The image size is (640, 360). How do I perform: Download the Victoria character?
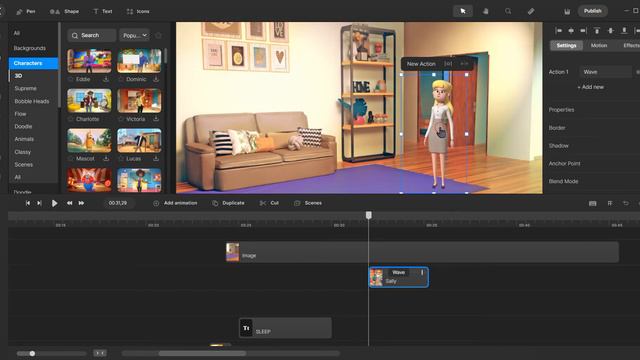[x=156, y=119]
